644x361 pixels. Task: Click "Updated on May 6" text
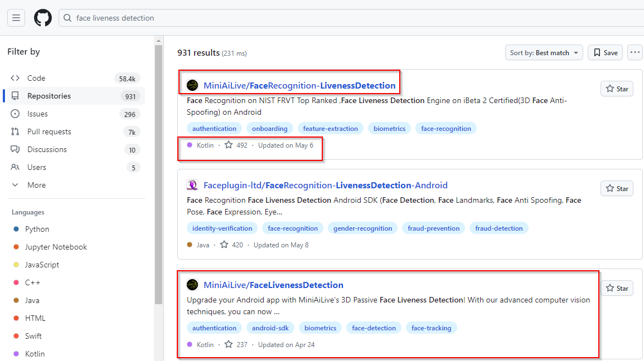(x=285, y=145)
